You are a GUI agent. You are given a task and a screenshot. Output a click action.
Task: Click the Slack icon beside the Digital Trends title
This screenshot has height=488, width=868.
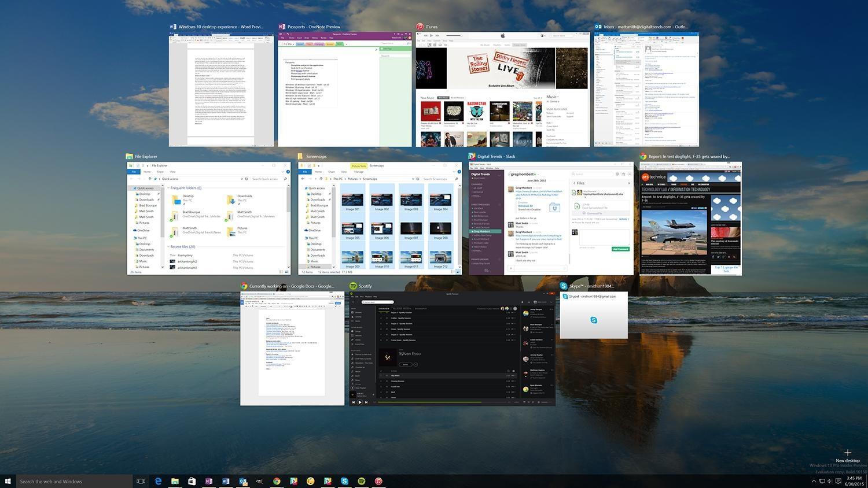coord(472,156)
